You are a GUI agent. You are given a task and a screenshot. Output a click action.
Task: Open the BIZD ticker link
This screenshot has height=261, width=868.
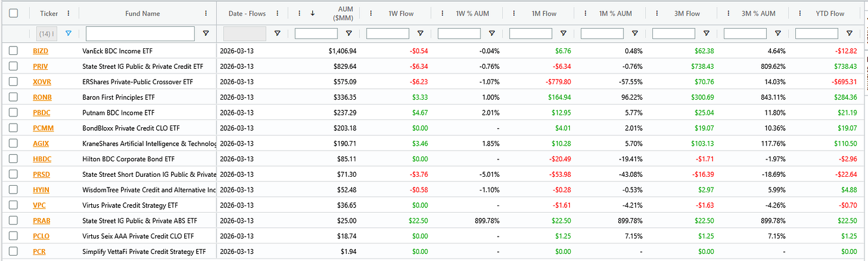41,51
